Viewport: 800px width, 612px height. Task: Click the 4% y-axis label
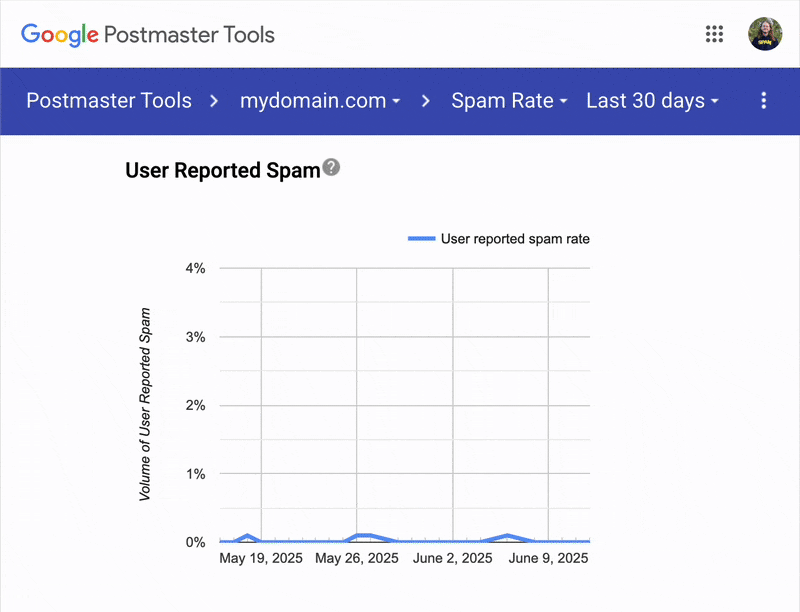(x=195, y=268)
